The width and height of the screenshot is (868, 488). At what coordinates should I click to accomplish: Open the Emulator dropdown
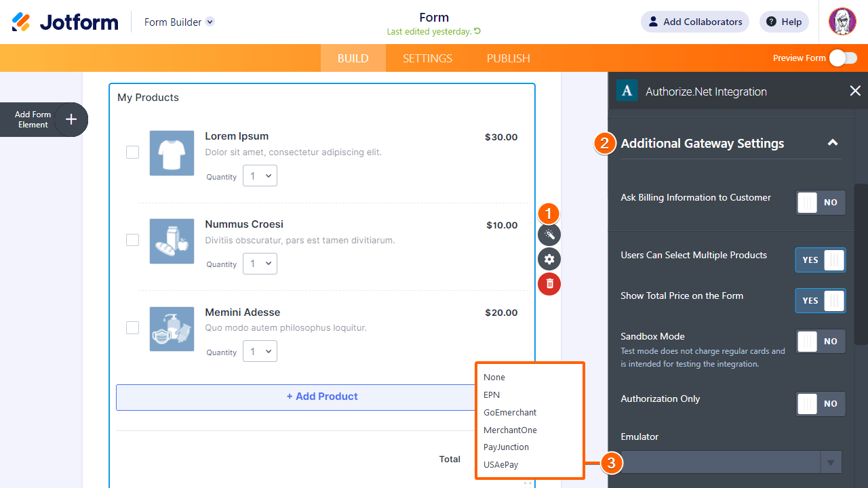(731, 462)
